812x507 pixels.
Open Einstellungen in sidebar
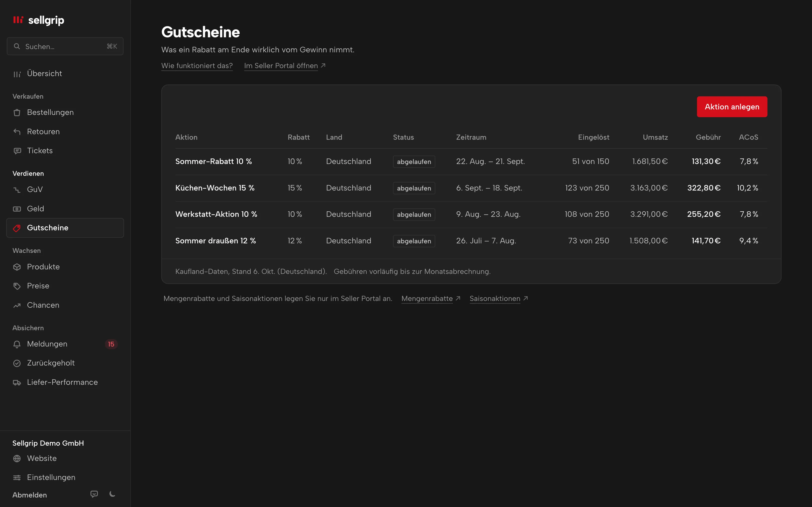[65, 477]
